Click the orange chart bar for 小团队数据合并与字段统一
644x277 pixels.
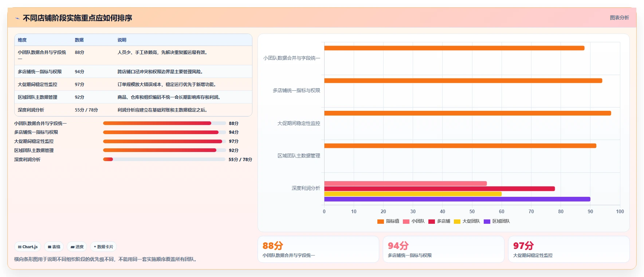(x=454, y=48)
